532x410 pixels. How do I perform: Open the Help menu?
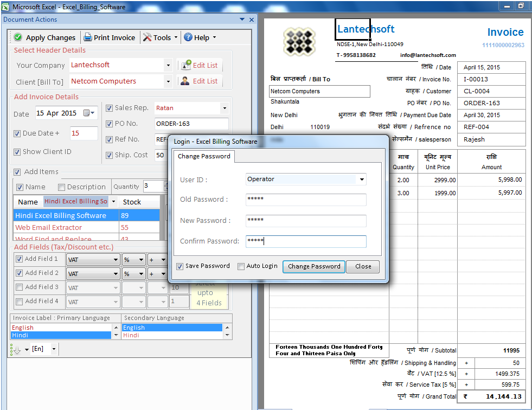[x=200, y=37]
